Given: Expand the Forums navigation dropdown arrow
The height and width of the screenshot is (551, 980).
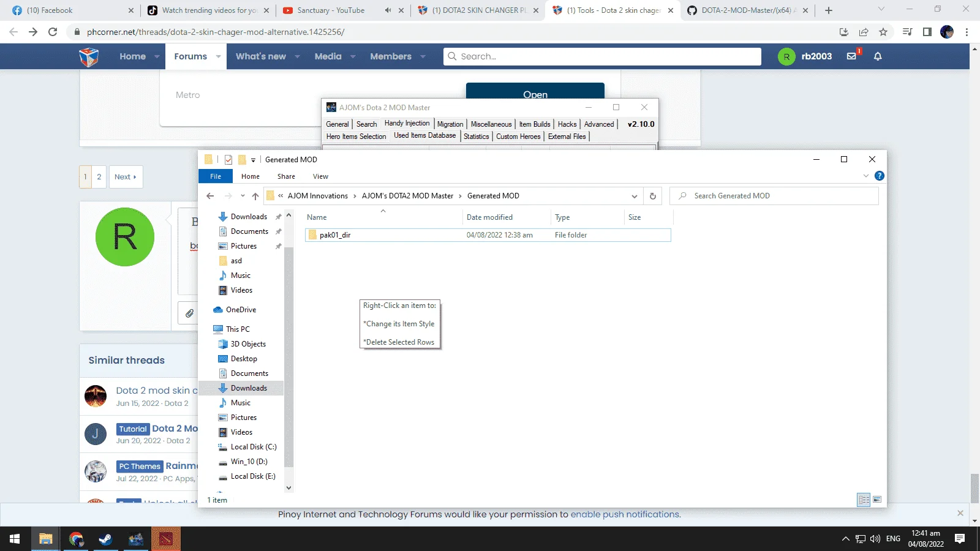Looking at the screenshot, I should 218,56.
